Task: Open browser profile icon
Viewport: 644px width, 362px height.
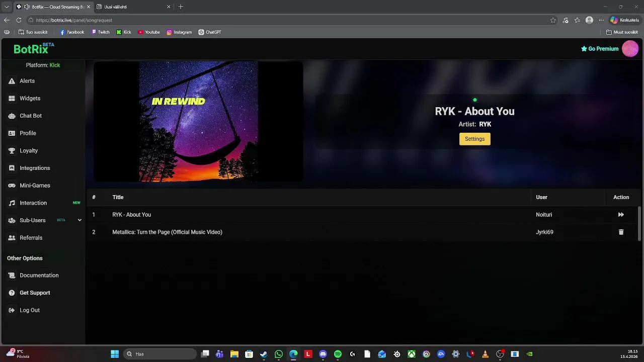Action: click(x=589, y=20)
